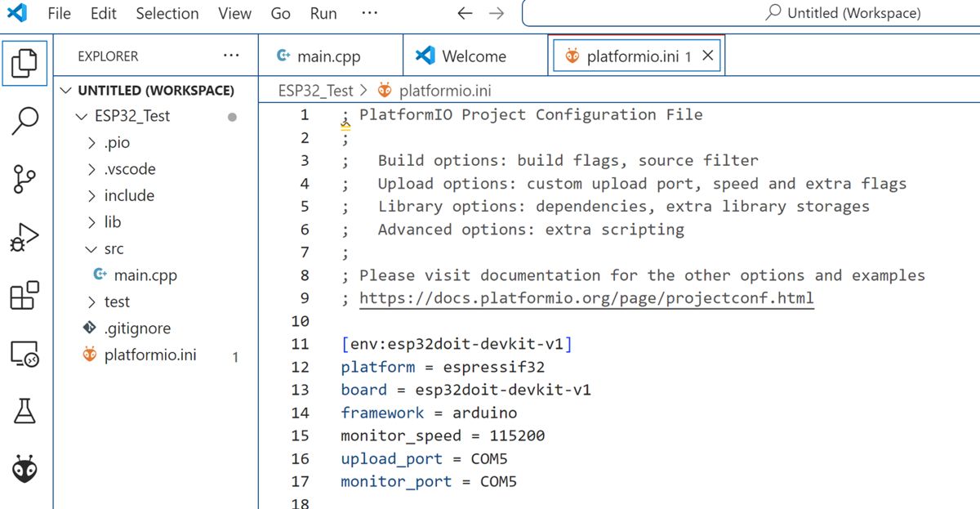Image resolution: width=980 pixels, height=509 pixels.
Task: Open the PlatformIO alien head icon
Action: coord(24,470)
